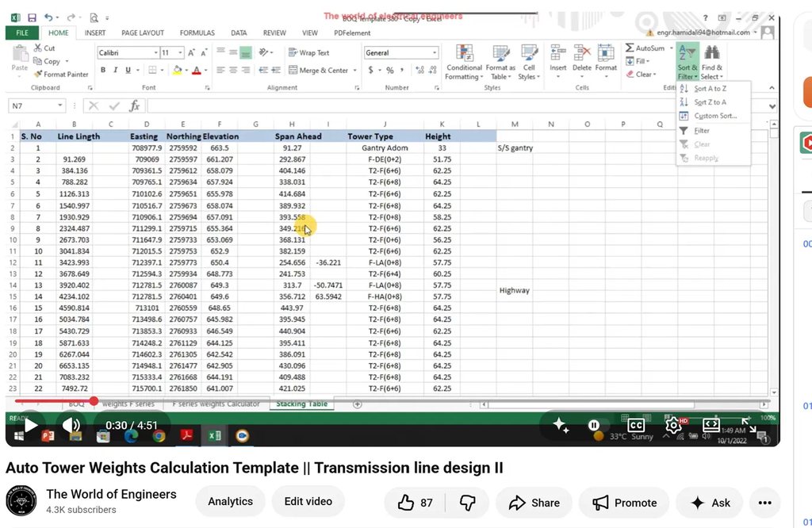This screenshot has width=812, height=528.
Task: Click the Copy command in Clipboard group
Action: pyautogui.click(x=47, y=61)
